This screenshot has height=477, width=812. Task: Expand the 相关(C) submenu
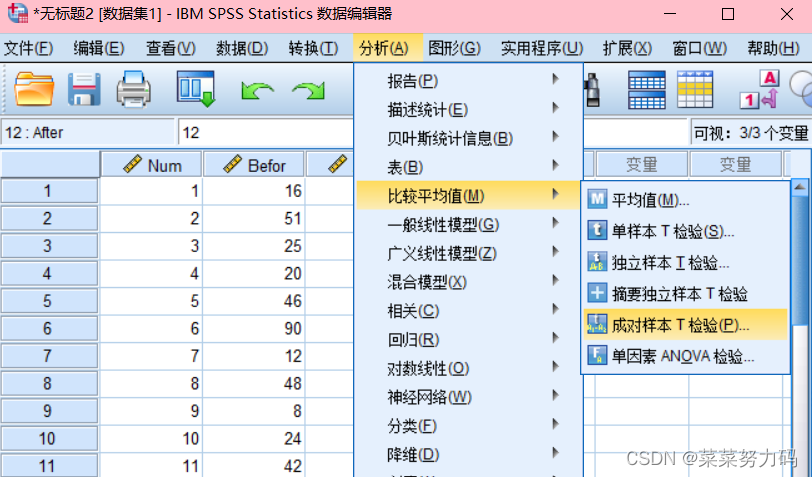click(469, 311)
